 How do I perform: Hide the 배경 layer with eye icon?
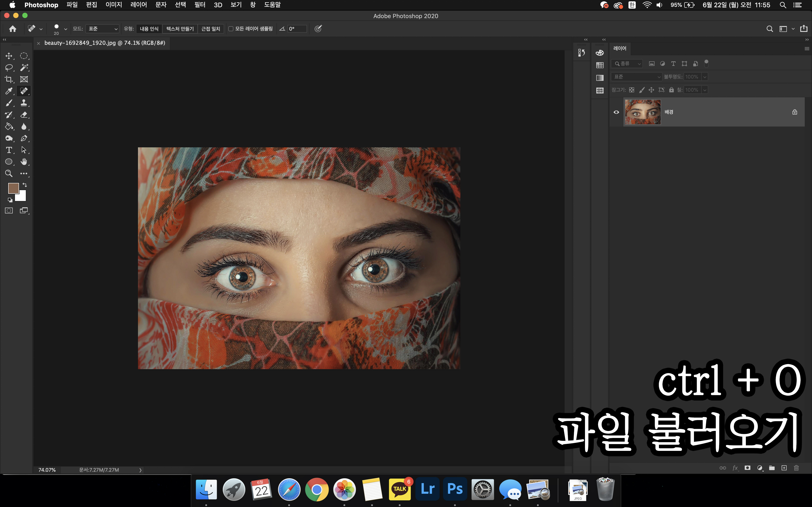[616, 112]
